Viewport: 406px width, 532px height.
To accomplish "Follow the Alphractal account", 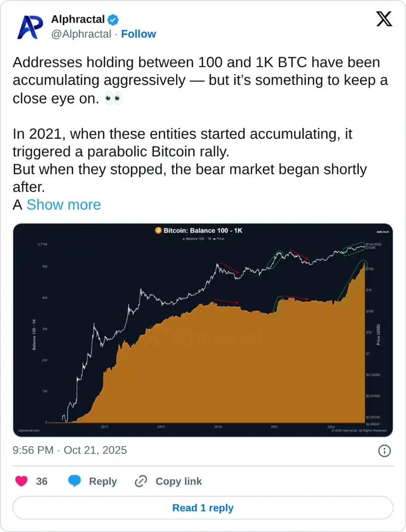I will [x=138, y=34].
